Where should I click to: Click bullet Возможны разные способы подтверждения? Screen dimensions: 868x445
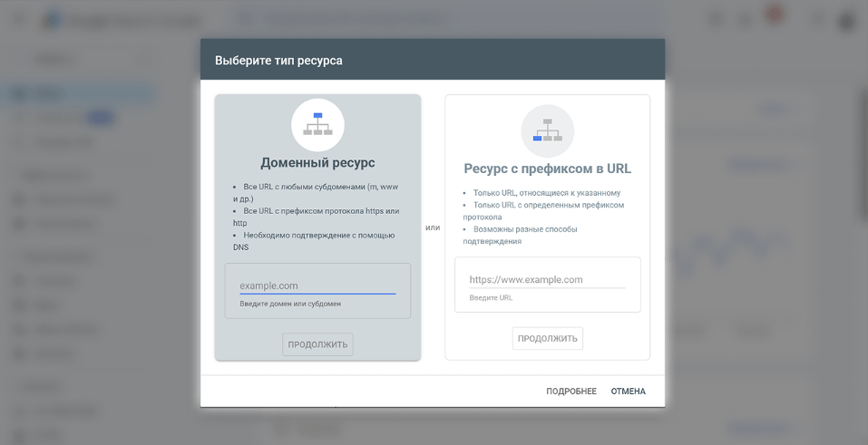[x=521, y=236]
